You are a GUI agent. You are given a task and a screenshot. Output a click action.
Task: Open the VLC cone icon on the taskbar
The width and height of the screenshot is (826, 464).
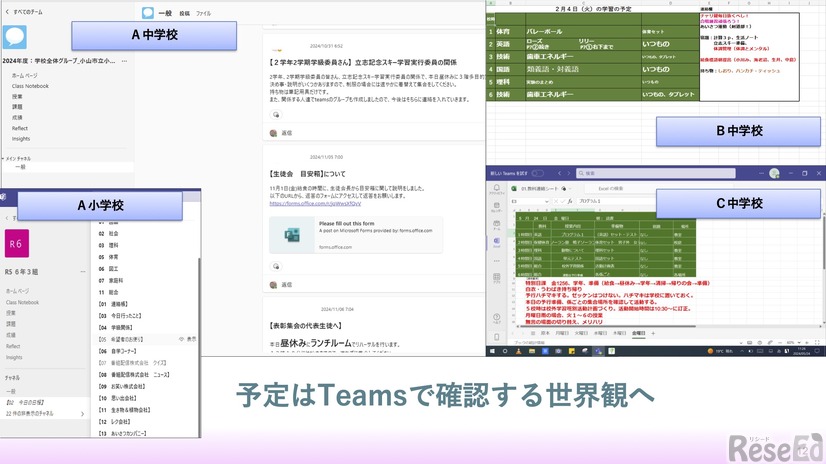point(518,351)
